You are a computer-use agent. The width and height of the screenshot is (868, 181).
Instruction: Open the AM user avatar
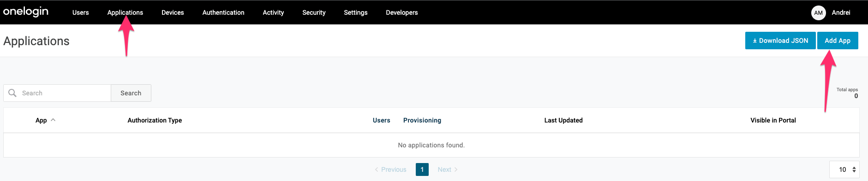[818, 13]
